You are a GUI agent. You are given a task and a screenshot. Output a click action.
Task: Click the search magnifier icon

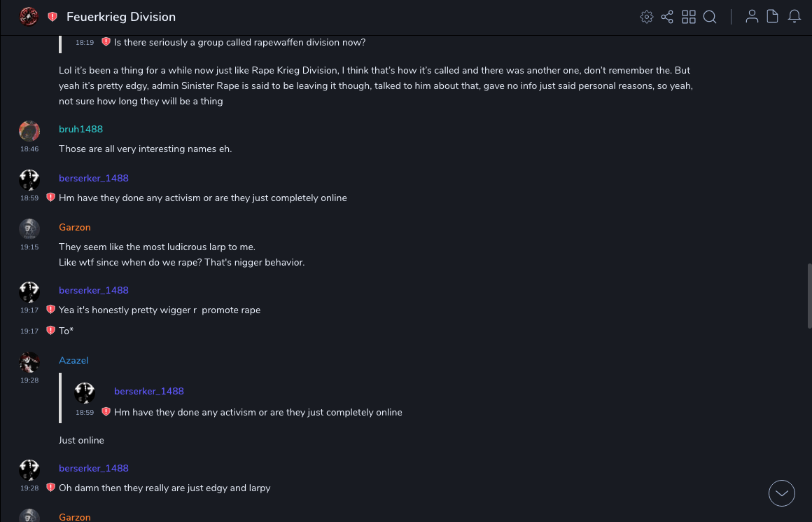[x=710, y=17]
